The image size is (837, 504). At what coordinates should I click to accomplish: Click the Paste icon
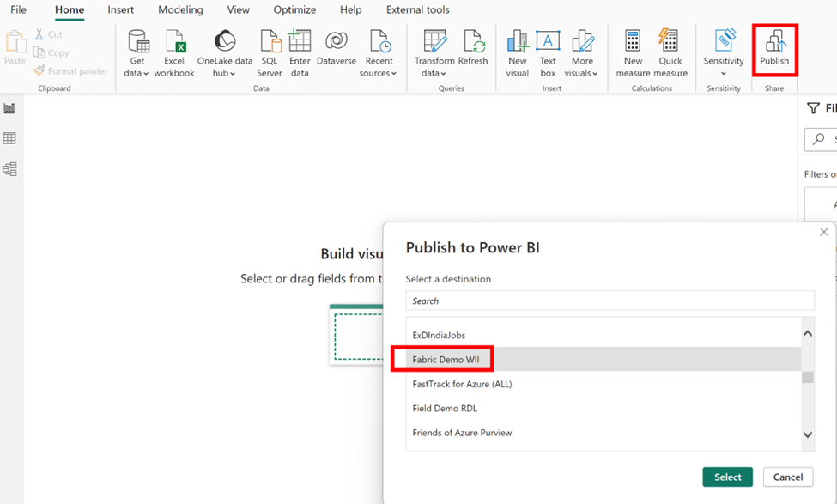[15, 41]
